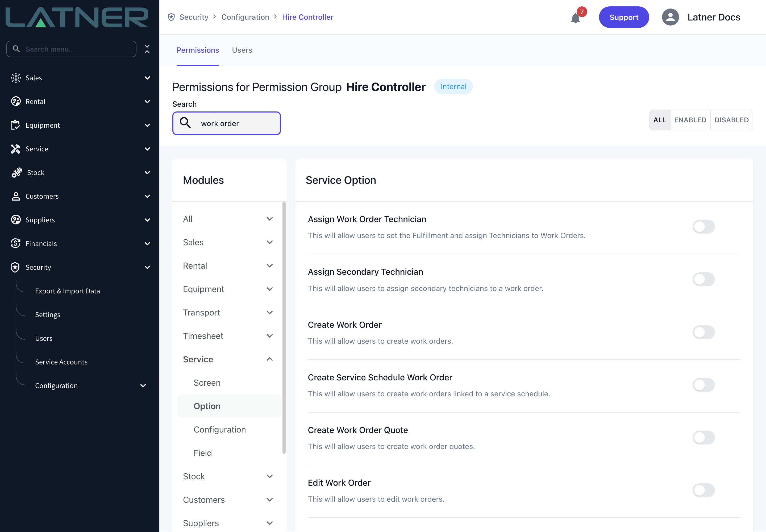Image resolution: width=766 pixels, height=532 pixels.
Task: Click the Customers person icon
Action: 16,196
